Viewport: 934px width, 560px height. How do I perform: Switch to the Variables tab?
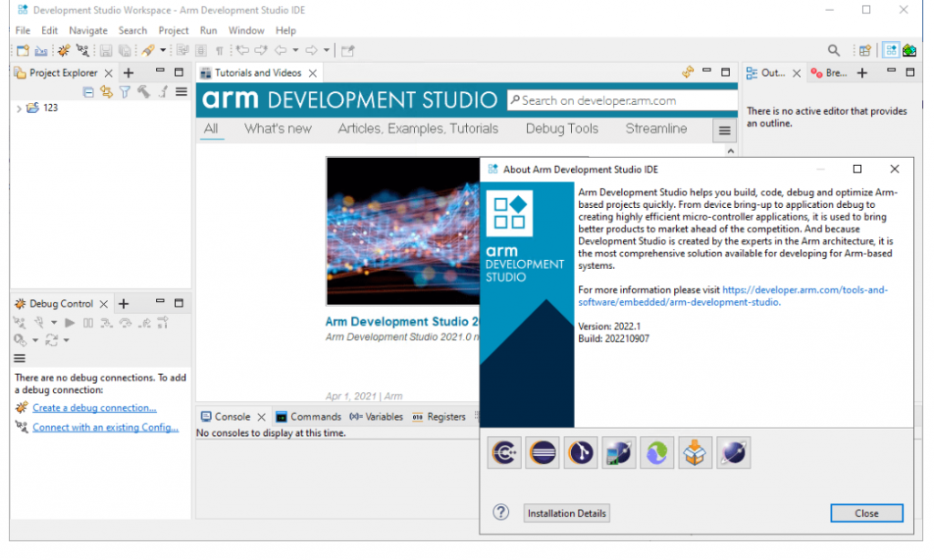coord(377,417)
